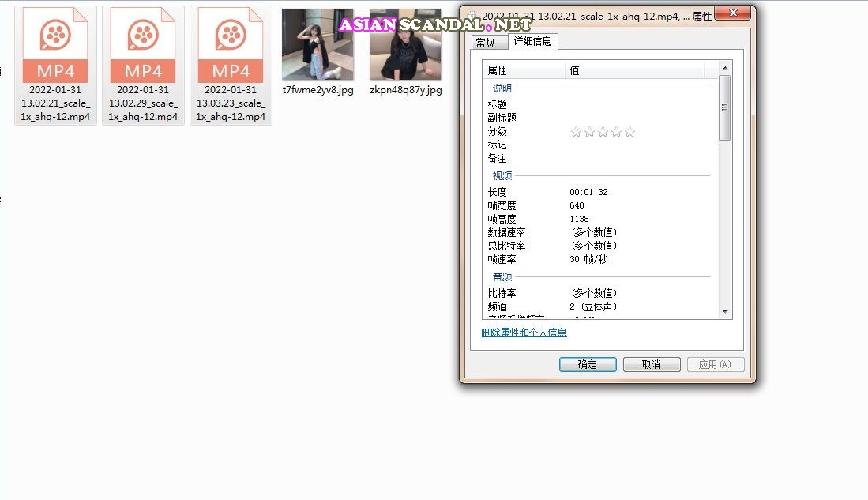Select the zkpn48q87y.jpg thumbnail
Image resolution: width=868 pixels, height=500 pixels.
405,44
